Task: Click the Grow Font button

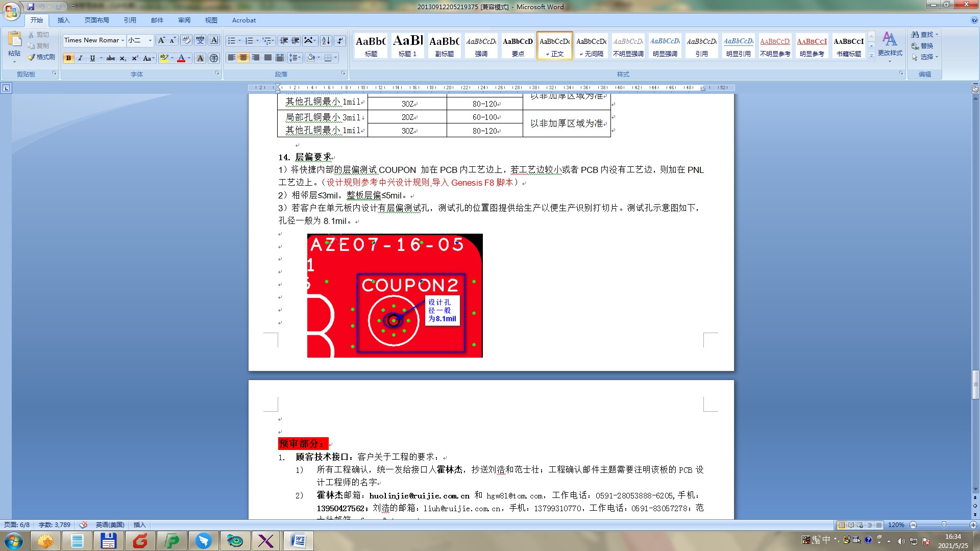Action: 161,40
